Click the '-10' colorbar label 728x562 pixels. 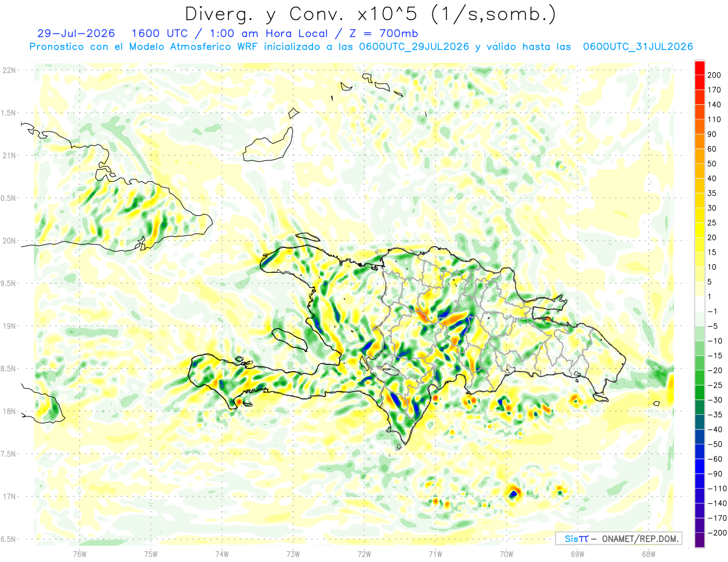tap(714, 341)
